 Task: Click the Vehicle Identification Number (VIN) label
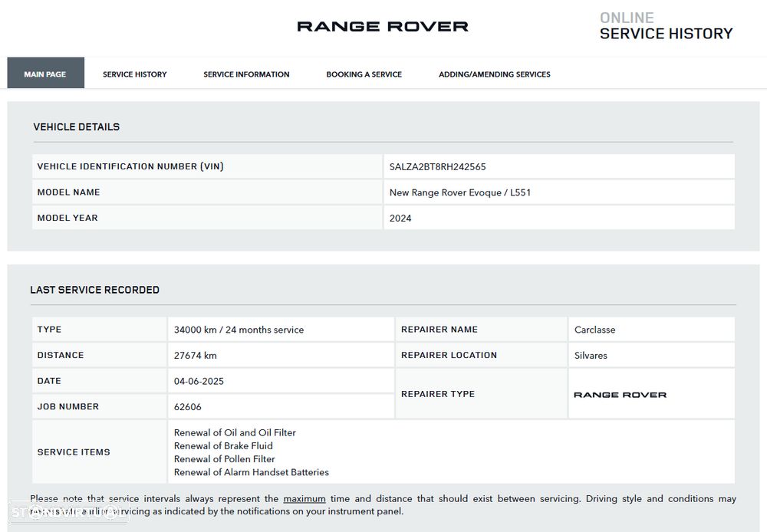pos(130,166)
